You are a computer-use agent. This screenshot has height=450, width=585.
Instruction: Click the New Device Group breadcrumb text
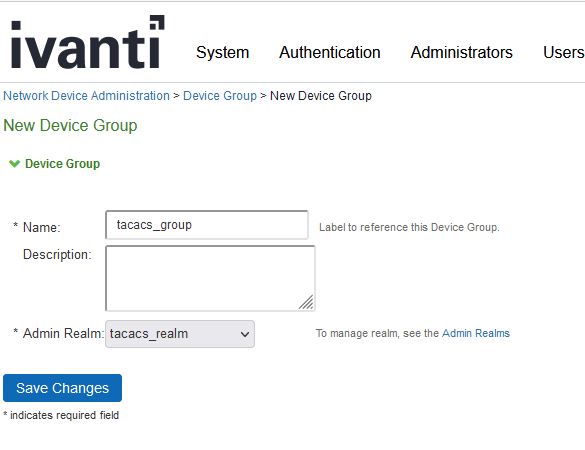[x=321, y=96]
